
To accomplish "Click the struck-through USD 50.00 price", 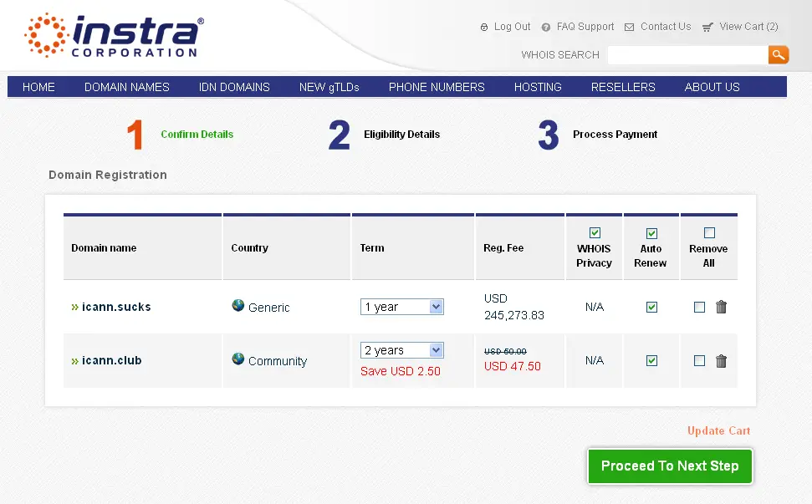I will coord(505,351).
